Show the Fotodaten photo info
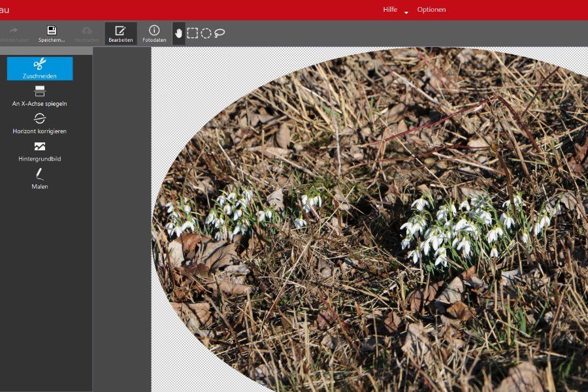This screenshot has height=392, width=588. point(154,34)
